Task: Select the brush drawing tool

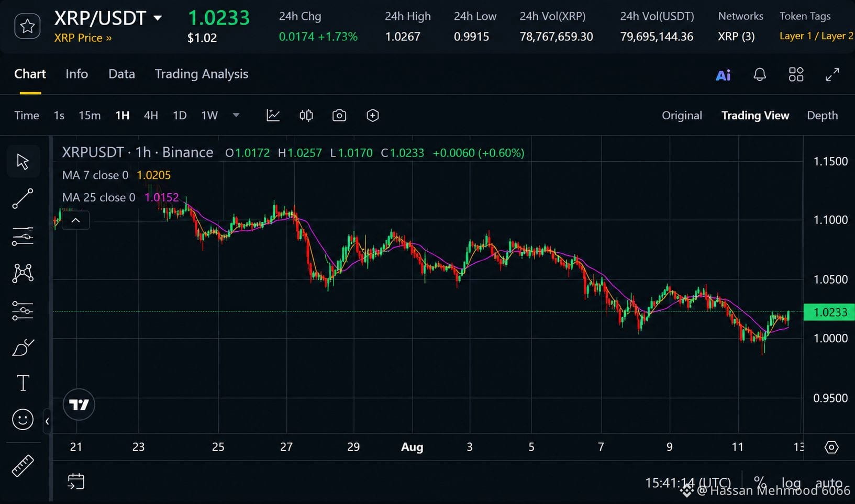Action: 23,348
